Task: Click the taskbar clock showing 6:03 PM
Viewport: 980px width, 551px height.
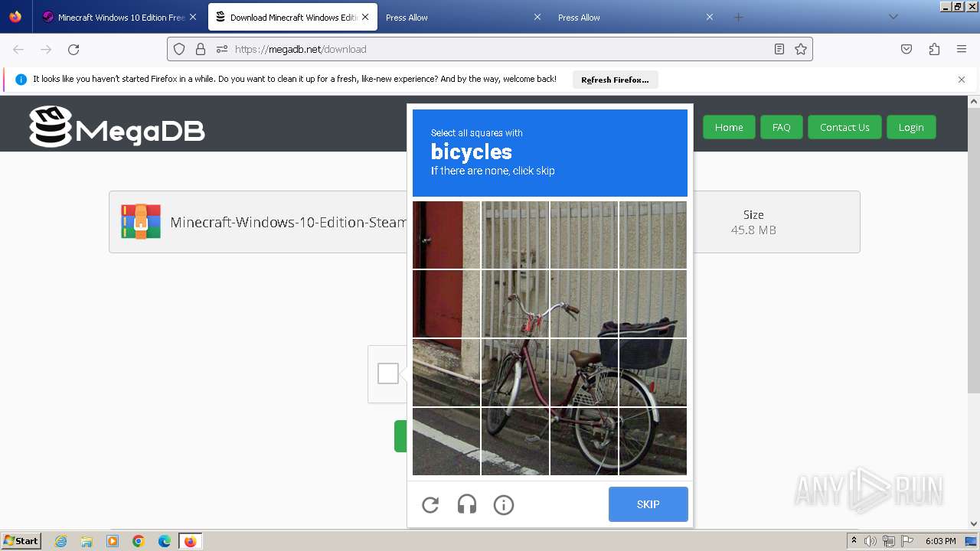Action: point(940,541)
